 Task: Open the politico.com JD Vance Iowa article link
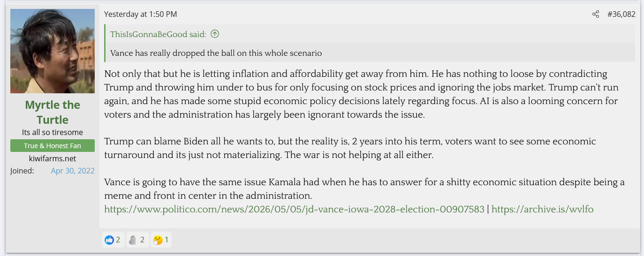[x=294, y=209]
